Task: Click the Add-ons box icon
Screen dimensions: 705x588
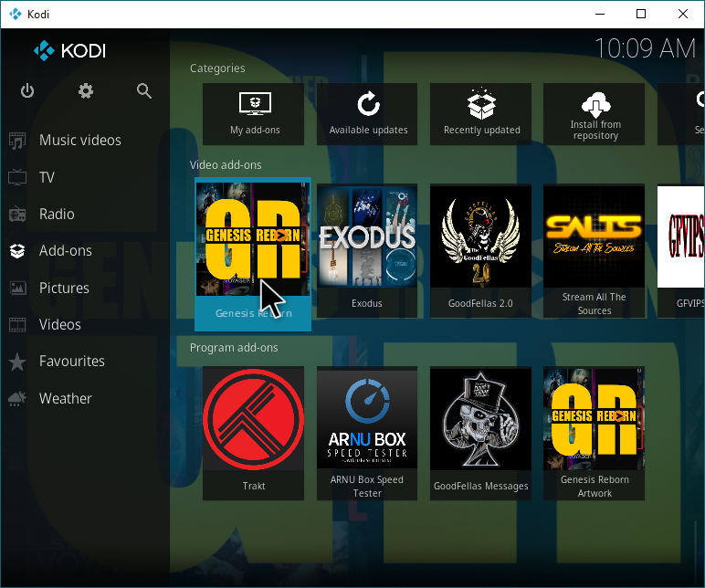Action: click(17, 251)
